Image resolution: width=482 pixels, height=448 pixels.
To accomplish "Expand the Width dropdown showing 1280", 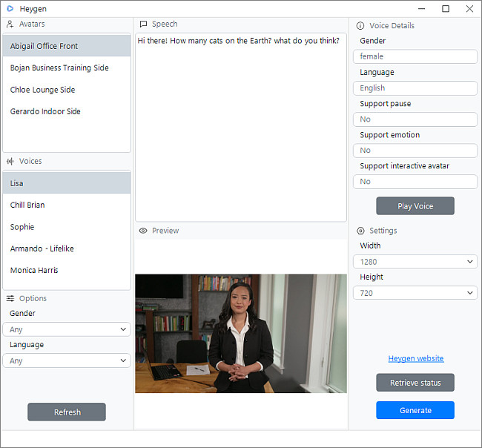I will 415,262.
